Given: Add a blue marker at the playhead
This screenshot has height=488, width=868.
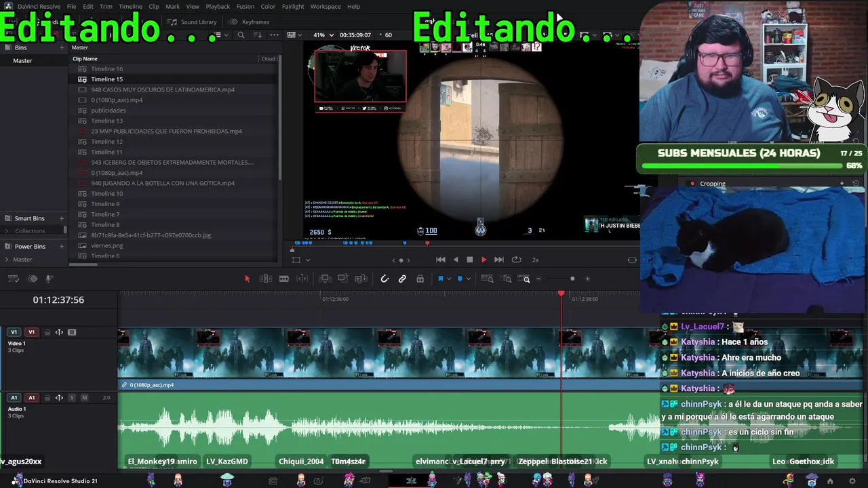Looking at the screenshot, I should [x=460, y=279].
